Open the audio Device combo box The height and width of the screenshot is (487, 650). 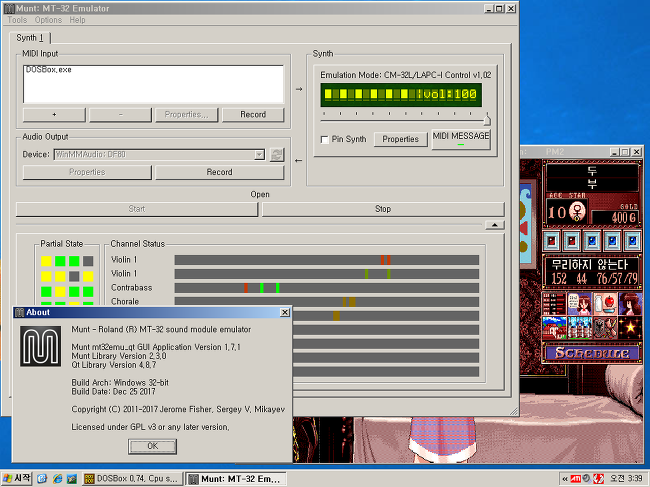click(x=159, y=155)
